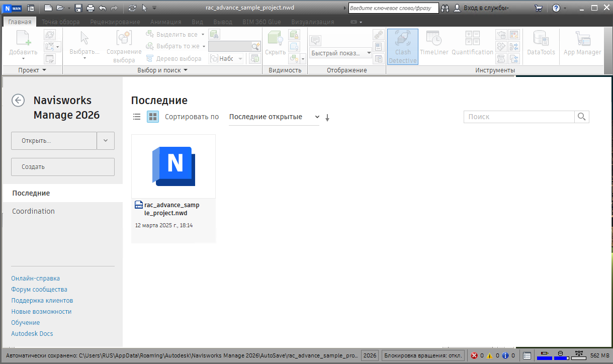Switch recent files to grid view
This screenshot has width=613, height=364.
click(153, 117)
